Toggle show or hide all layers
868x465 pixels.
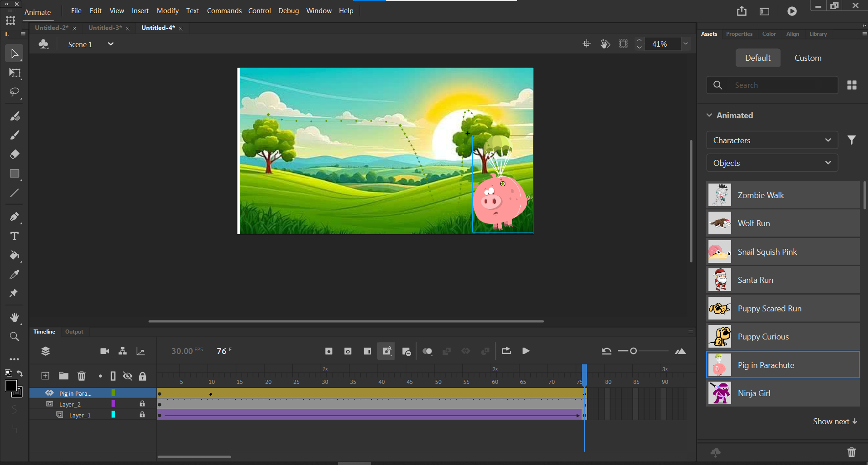(x=128, y=376)
